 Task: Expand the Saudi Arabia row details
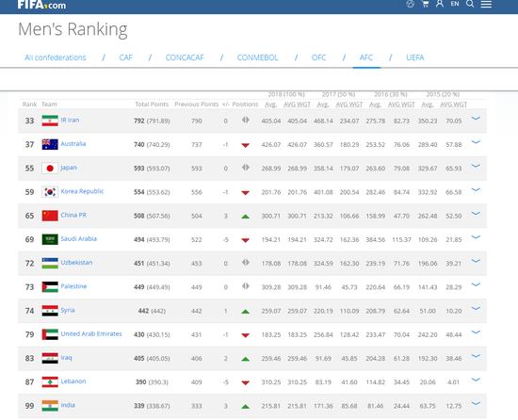(x=476, y=237)
